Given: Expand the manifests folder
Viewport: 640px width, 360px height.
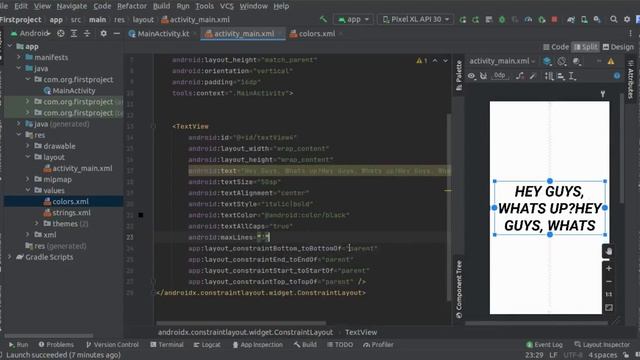Looking at the screenshot, I should (x=19, y=57).
